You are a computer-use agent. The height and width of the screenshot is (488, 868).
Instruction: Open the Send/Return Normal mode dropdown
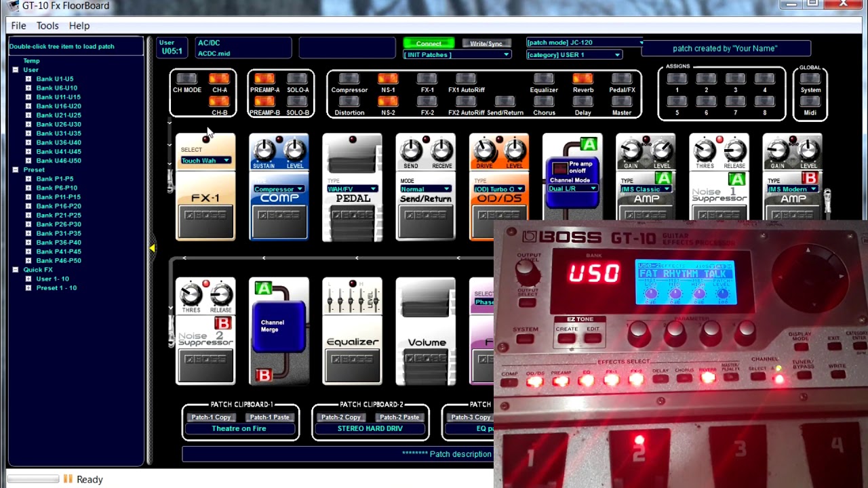click(425, 189)
